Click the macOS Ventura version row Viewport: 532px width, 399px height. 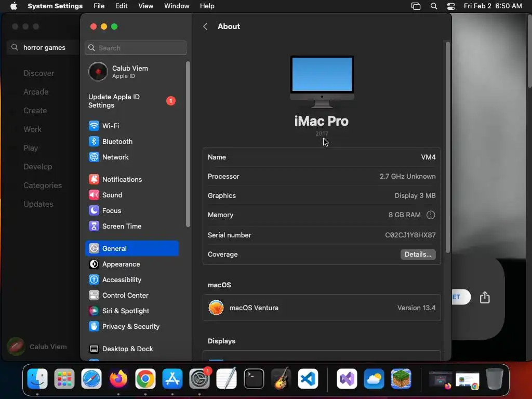[322, 308]
